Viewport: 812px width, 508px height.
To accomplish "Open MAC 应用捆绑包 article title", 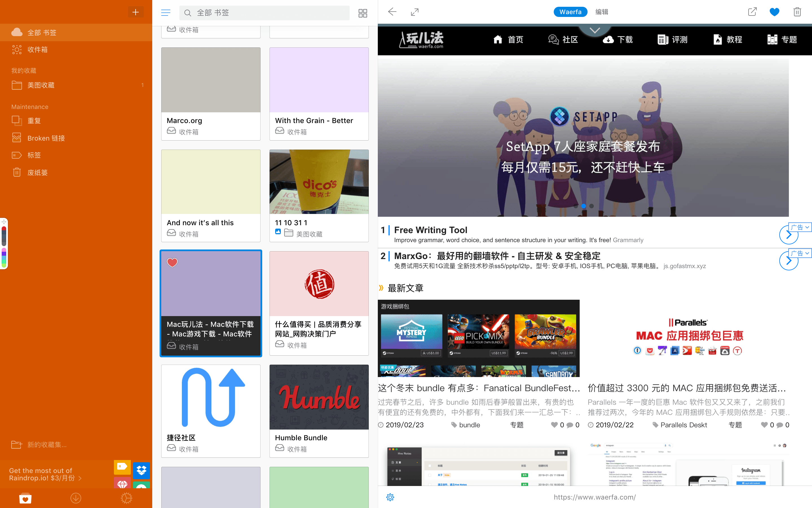I will [x=687, y=388].
